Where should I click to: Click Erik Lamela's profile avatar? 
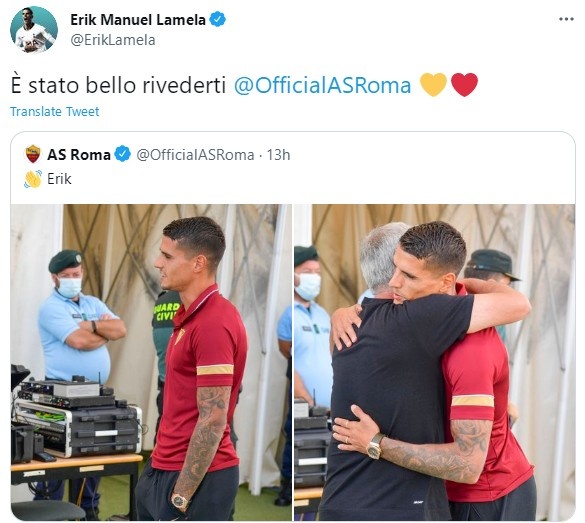34,30
